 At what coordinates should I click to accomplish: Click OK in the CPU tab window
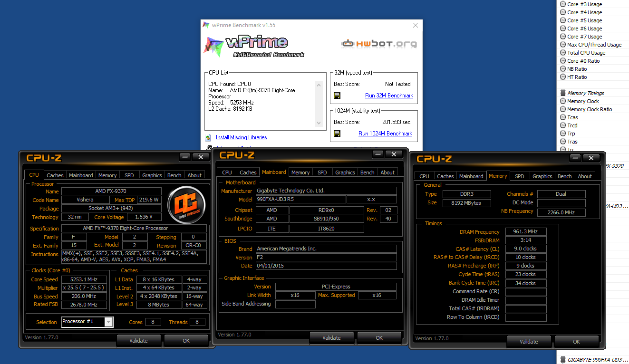(186, 340)
